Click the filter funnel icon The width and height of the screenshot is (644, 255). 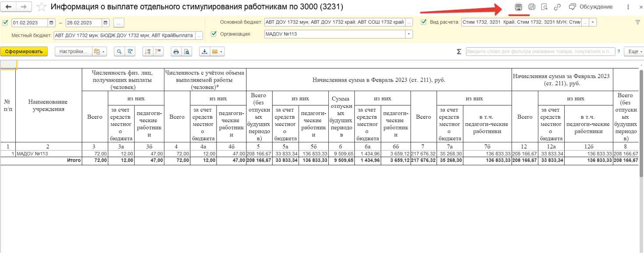pyautogui.click(x=637, y=22)
